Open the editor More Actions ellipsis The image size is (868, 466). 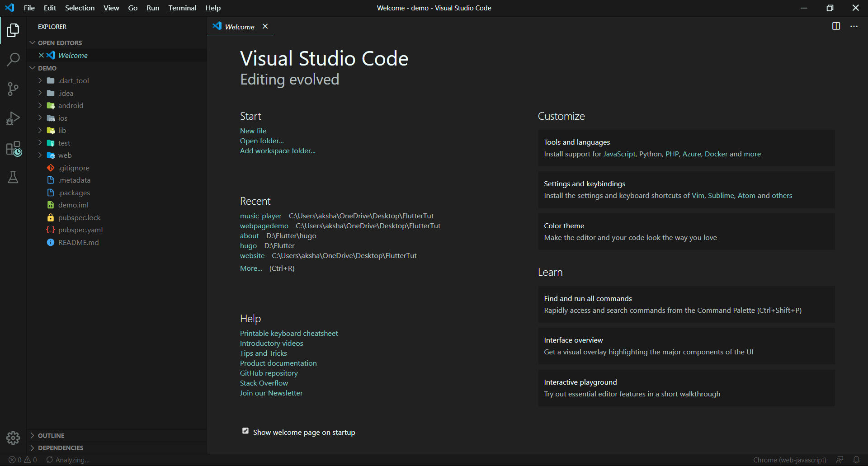click(x=854, y=26)
